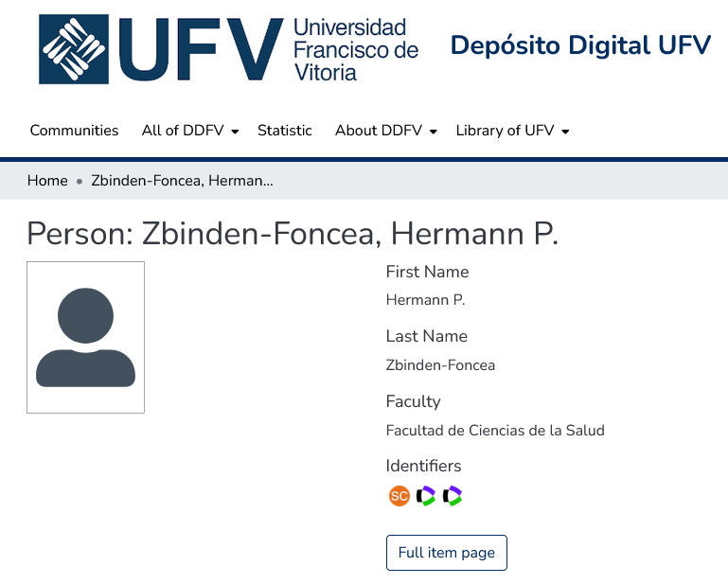This screenshot has height=584, width=728.
Task: Click Zbinden-Foncea, Herman... breadcrumb entry
Action: 182,181
